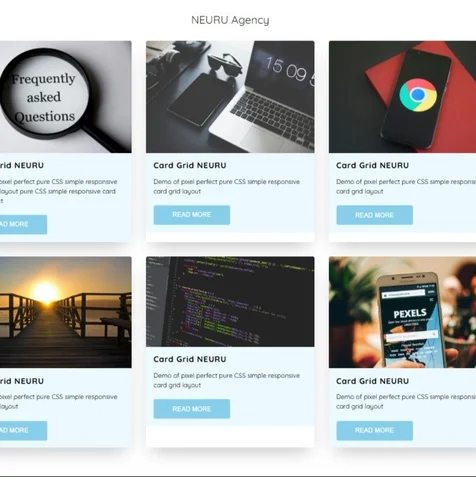The height and width of the screenshot is (477, 476).
Task: Select Card Grid NEURU title below Chrome phone
Action: click(372, 165)
